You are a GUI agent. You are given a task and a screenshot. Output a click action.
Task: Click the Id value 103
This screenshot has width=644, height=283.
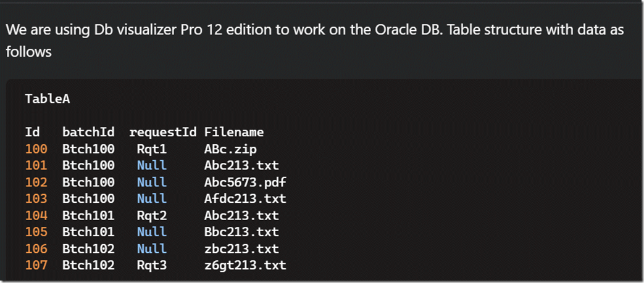(x=36, y=199)
